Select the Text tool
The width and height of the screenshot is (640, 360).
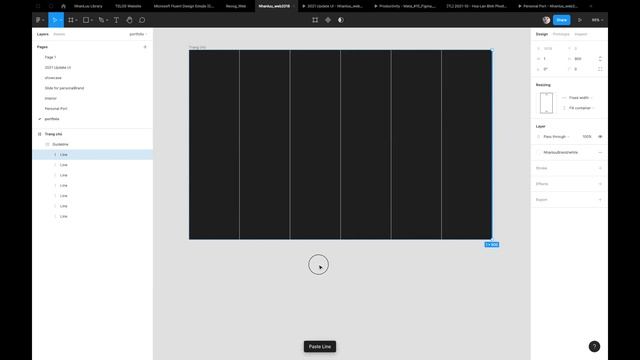pos(116,20)
